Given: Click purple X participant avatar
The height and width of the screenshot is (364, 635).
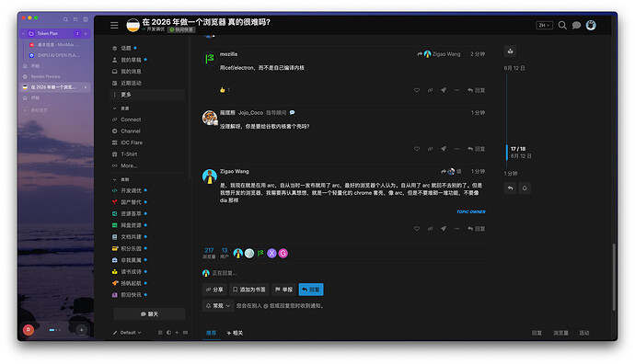Looking at the screenshot, I should [271, 253].
